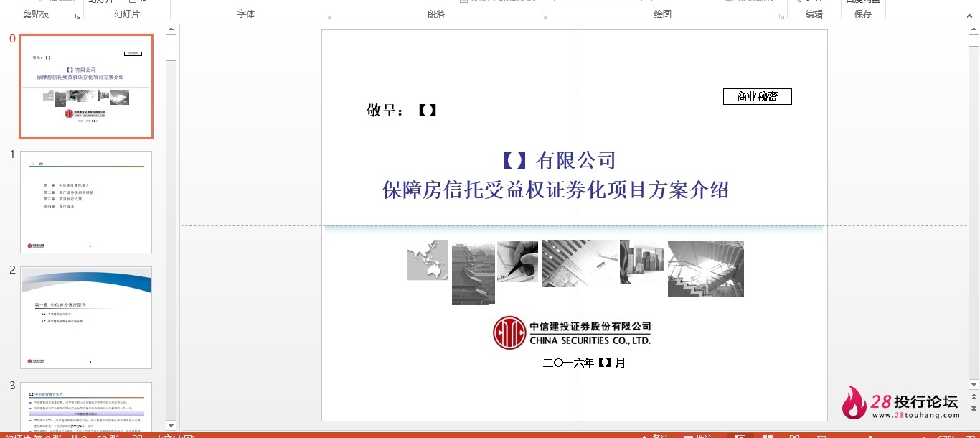The width and height of the screenshot is (980, 438).
Task: Click the thumbnail pane scroll-down arrow
Action: click(171, 425)
